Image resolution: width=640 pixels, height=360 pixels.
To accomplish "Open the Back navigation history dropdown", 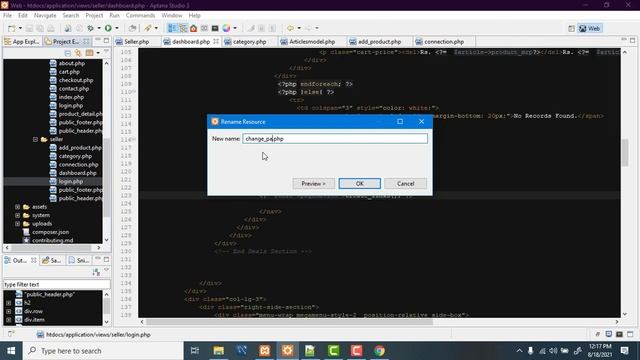I will 299,28.
